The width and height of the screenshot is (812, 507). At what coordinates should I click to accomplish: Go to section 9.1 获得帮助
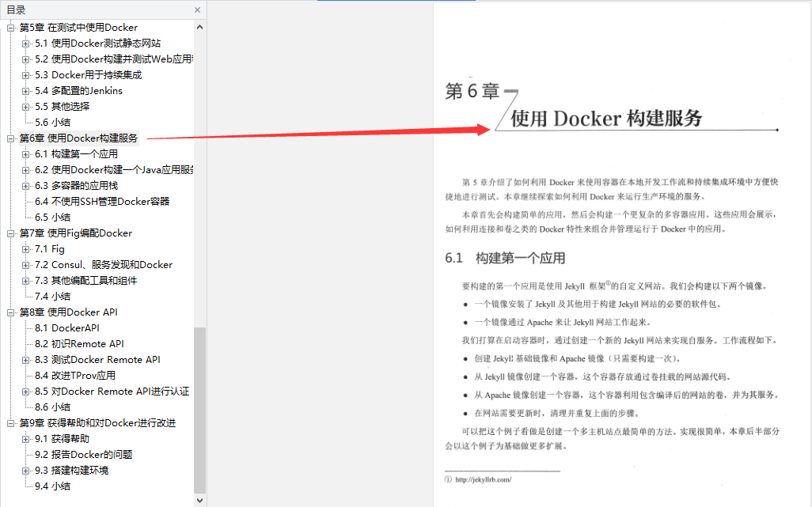pyautogui.click(x=63, y=439)
